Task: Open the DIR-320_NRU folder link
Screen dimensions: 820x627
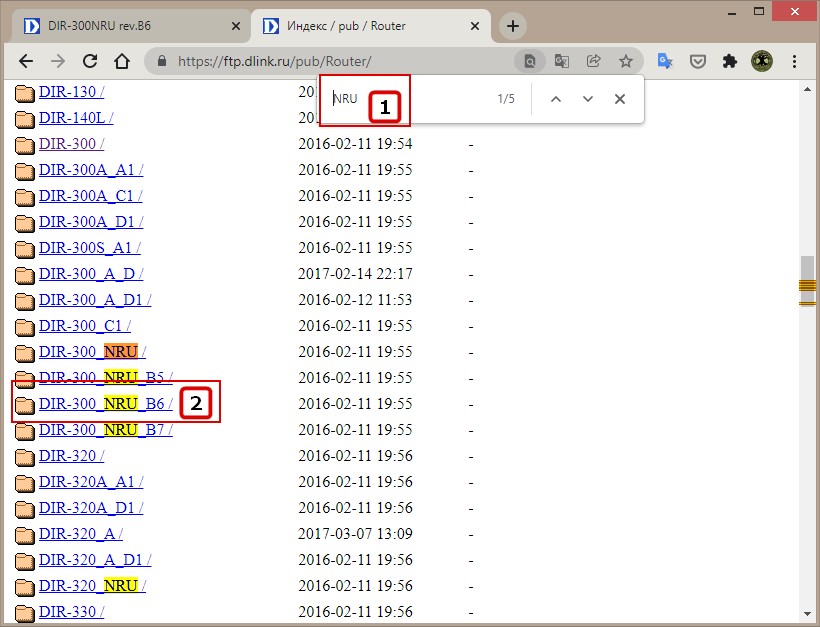Action: (x=93, y=586)
